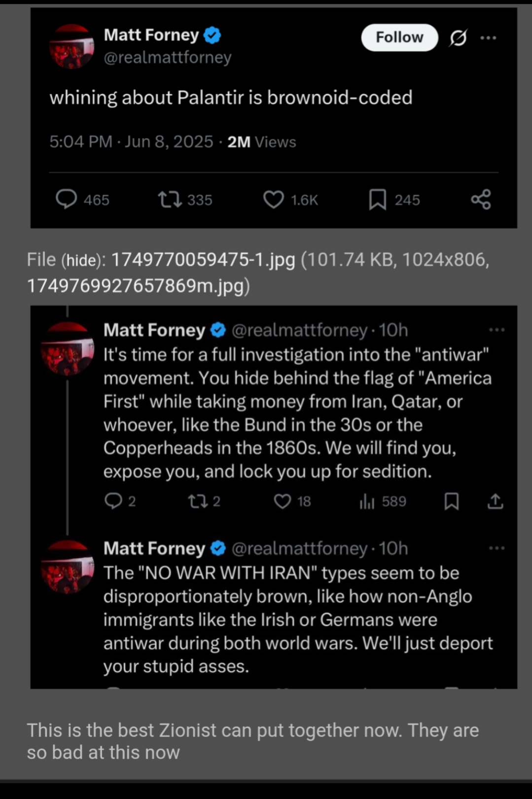Image resolution: width=532 pixels, height=799 pixels.
Task: Click retweet icon showing 2 reposts
Action: 198,501
